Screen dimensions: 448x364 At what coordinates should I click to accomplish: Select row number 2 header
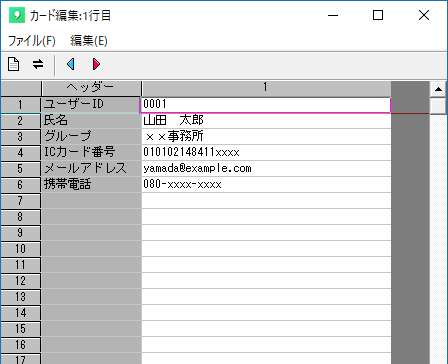pyautogui.click(x=21, y=121)
